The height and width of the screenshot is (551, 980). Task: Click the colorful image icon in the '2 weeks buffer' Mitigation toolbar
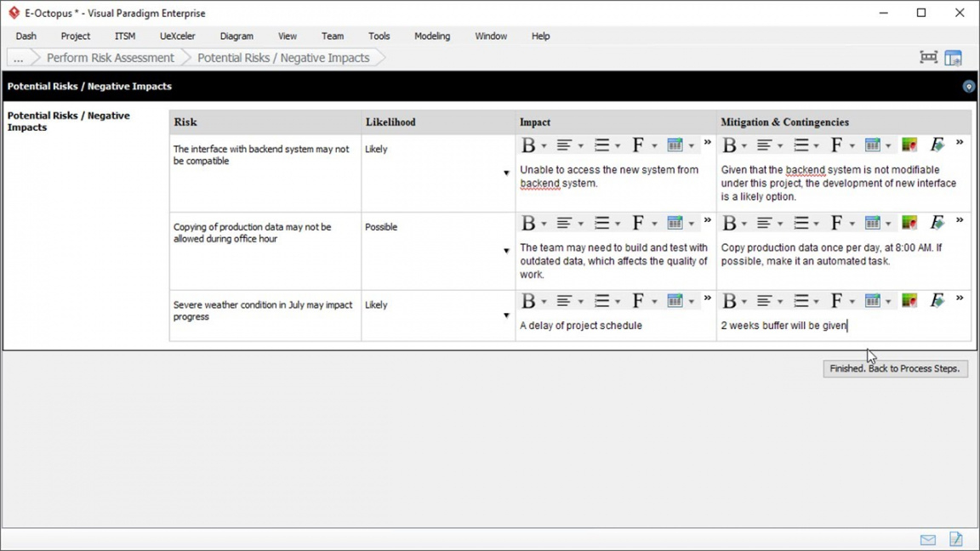(909, 301)
